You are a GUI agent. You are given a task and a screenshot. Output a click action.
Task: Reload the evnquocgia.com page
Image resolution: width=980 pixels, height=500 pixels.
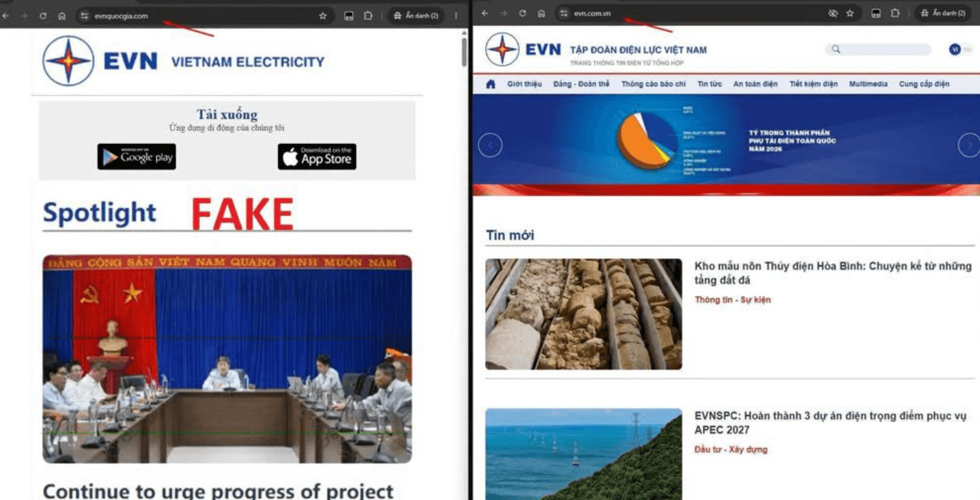click(x=43, y=16)
